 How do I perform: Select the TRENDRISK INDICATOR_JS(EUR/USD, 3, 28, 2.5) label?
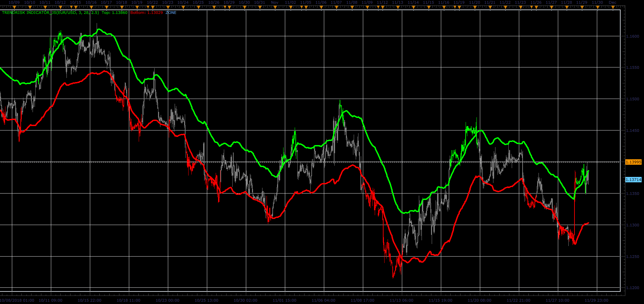(51, 13)
